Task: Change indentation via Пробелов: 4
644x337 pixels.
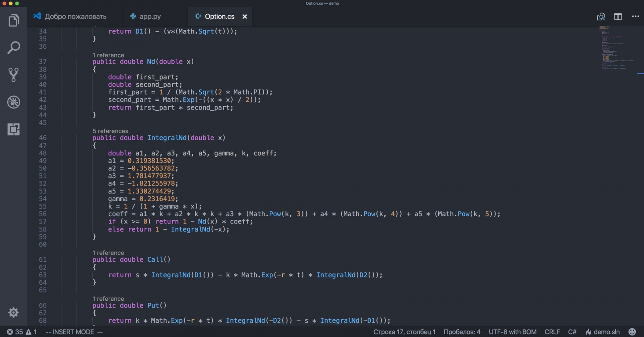Action: 462,332
